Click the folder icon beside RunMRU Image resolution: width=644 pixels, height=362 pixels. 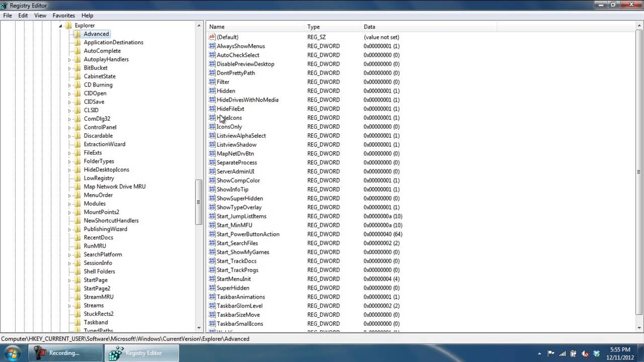[77, 246]
